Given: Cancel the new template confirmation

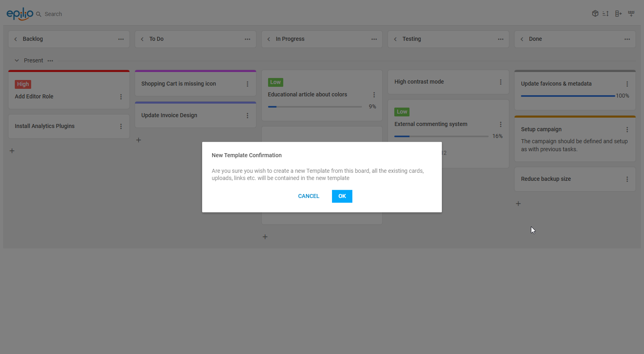Looking at the screenshot, I should point(308,196).
